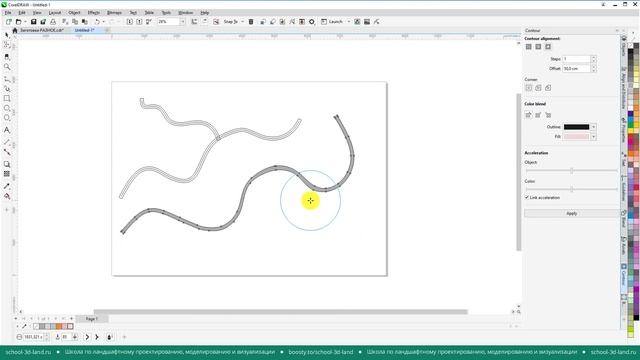The width and height of the screenshot is (640, 360).
Task: Toggle the Link acceleration checkbox
Action: [x=527, y=198]
